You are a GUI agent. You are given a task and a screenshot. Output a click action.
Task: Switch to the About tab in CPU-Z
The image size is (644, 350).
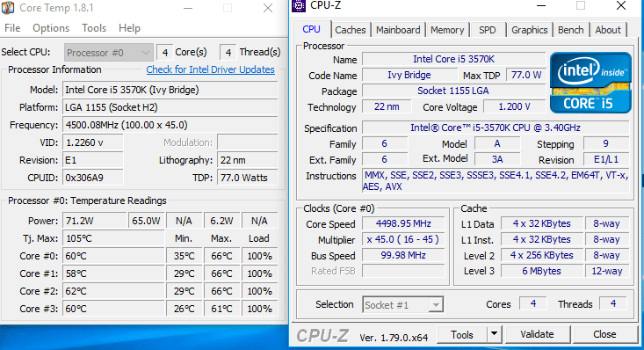click(x=608, y=30)
